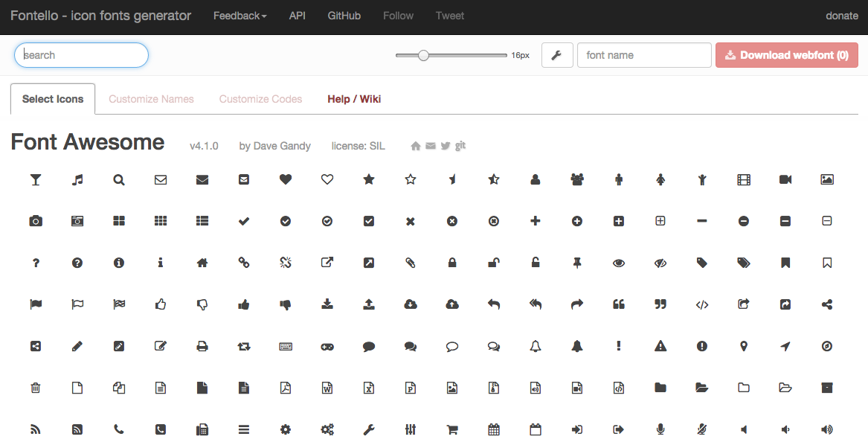Toggle the crossed-out eye icon
Image resolution: width=868 pixels, height=445 pixels.
pyautogui.click(x=660, y=262)
